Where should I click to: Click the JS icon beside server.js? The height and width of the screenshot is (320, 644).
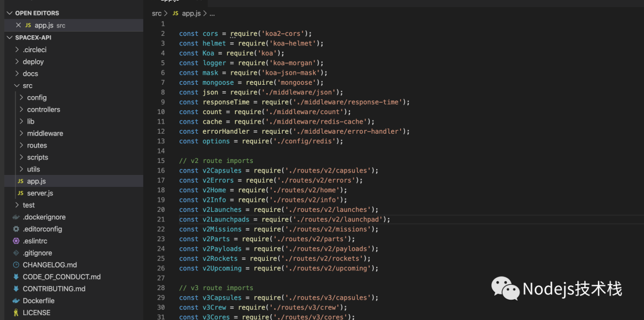20,193
